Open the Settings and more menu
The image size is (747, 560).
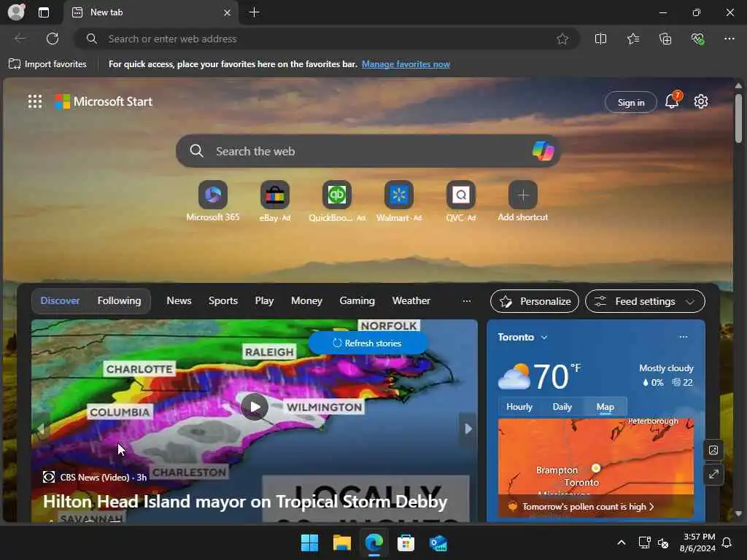pos(729,39)
